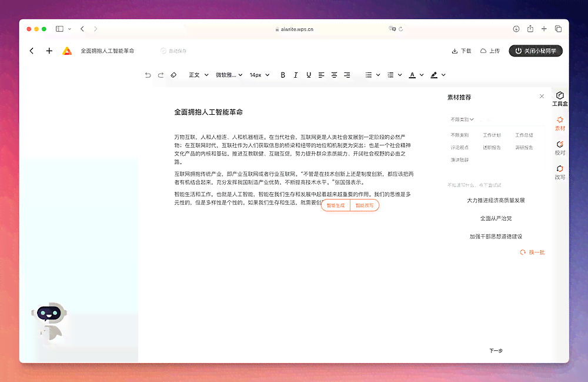This screenshot has height=382, width=588.
Task: Close the 素材推荐 panel
Action: (x=542, y=97)
